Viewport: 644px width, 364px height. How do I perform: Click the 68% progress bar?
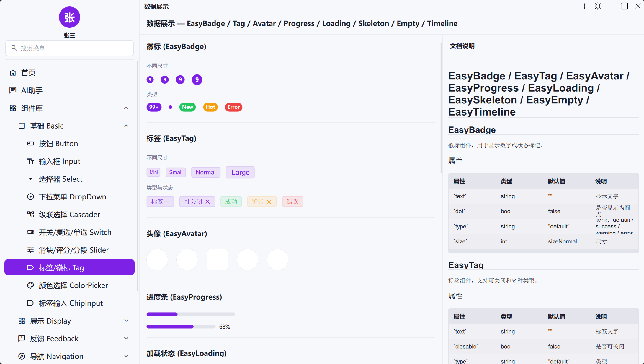[x=181, y=327]
